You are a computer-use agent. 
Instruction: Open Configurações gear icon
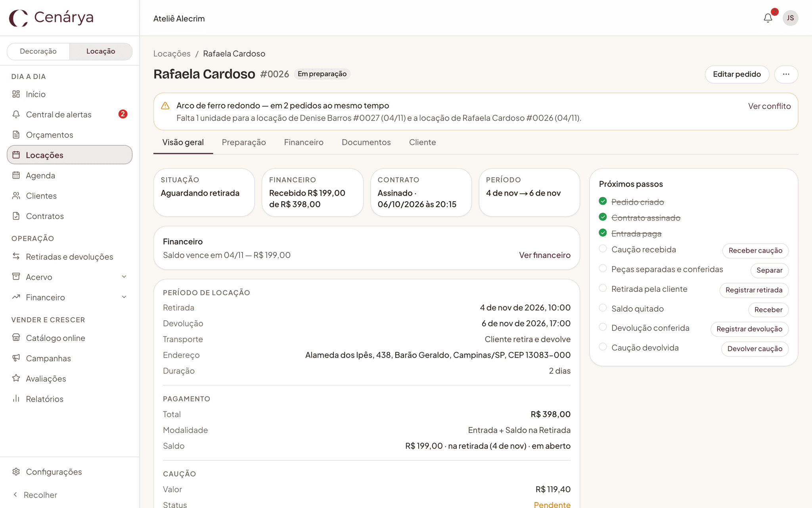click(x=16, y=471)
